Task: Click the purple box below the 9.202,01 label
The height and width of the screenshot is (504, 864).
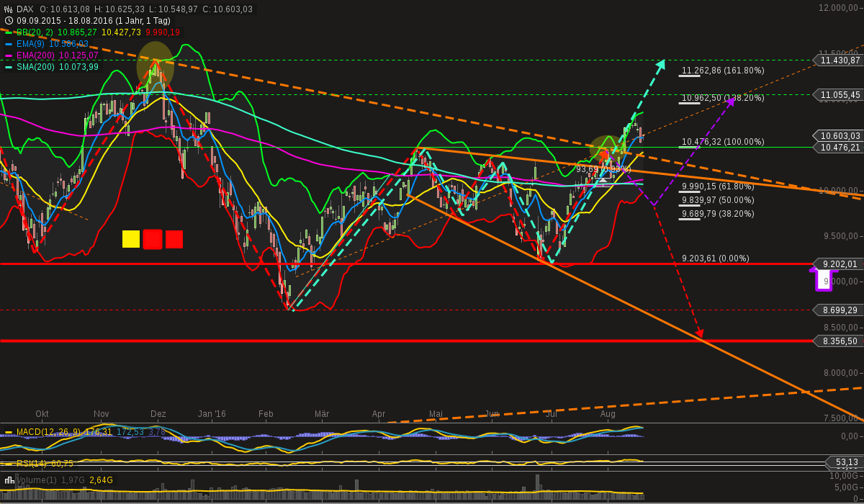Action: 824,281
